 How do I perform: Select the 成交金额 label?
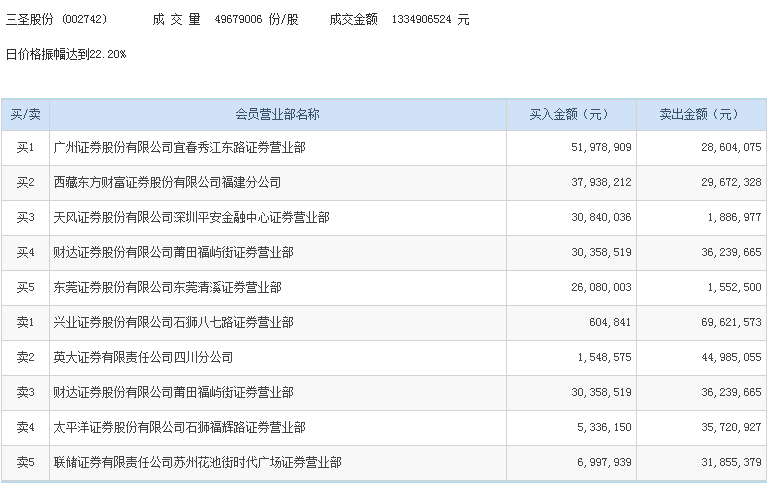353,19
